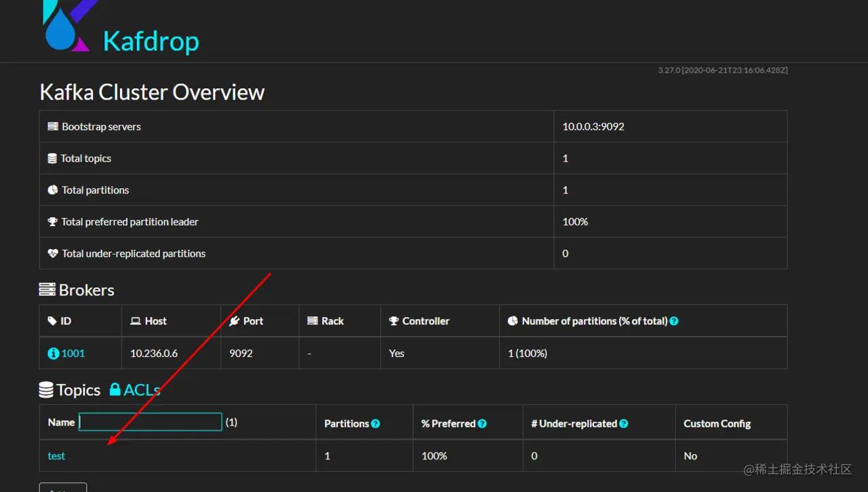Image resolution: width=868 pixels, height=492 pixels.
Task: Open the ACLs link
Action: [x=142, y=390]
